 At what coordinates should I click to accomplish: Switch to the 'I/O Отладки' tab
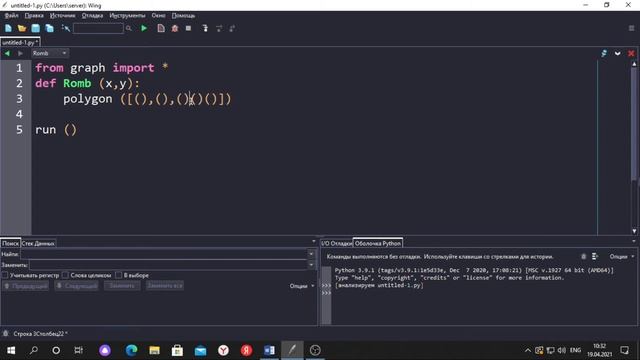click(336, 243)
